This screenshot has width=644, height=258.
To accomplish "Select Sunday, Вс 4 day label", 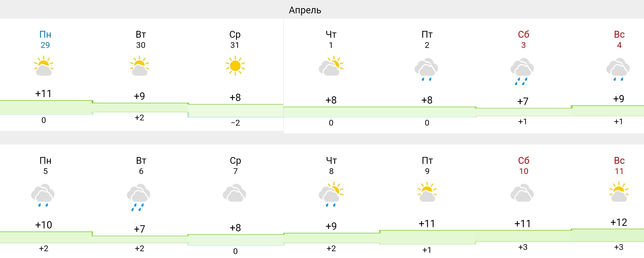I will (x=619, y=40).
